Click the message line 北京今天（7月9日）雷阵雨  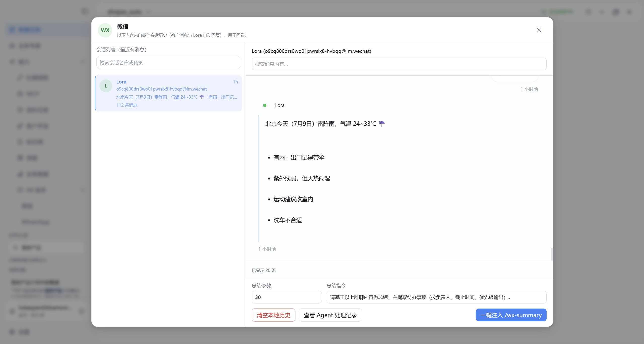(x=325, y=124)
